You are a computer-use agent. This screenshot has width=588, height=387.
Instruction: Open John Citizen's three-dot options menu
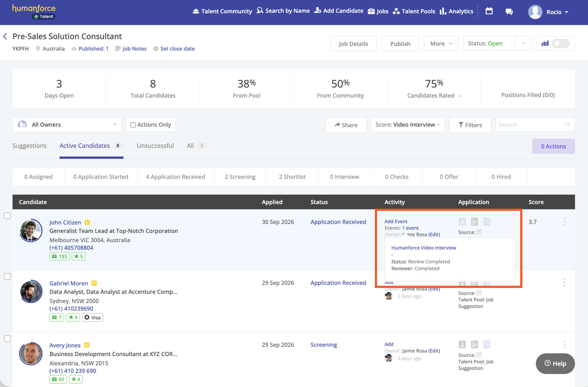pos(564,222)
